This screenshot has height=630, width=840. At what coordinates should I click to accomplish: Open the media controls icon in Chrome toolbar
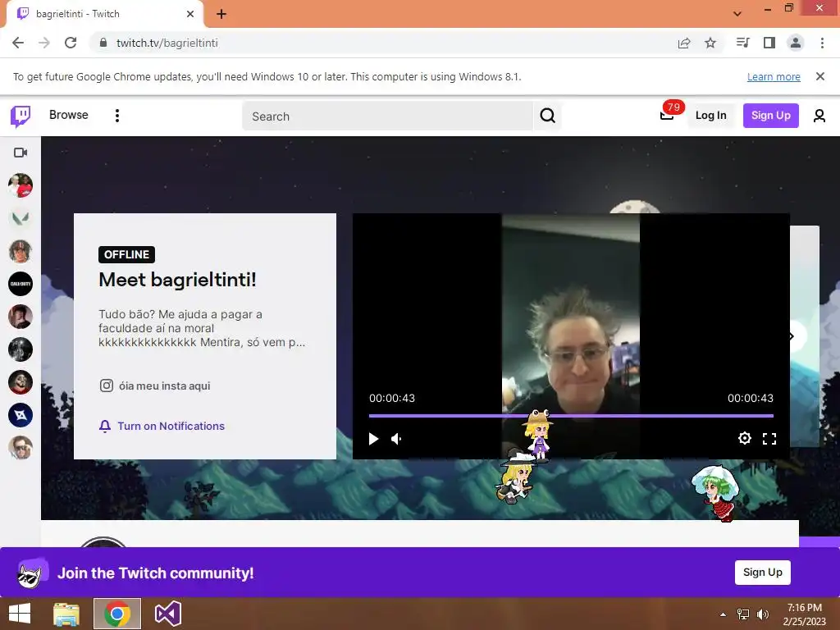742,43
